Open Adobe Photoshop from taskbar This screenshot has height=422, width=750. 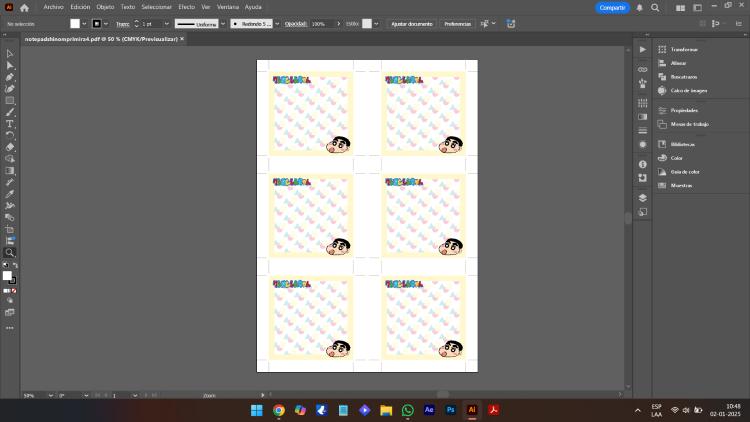click(451, 410)
